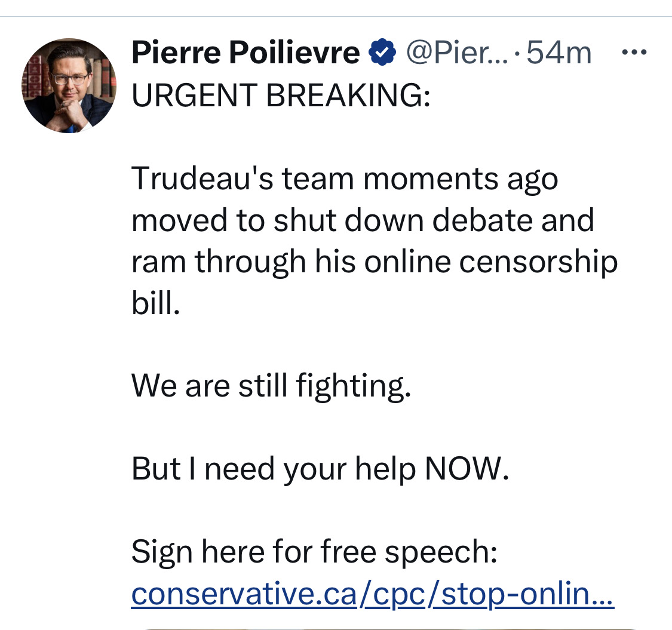Click the word "debate" in the post
The height and width of the screenshot is (630, 672).
click(481, 220)
